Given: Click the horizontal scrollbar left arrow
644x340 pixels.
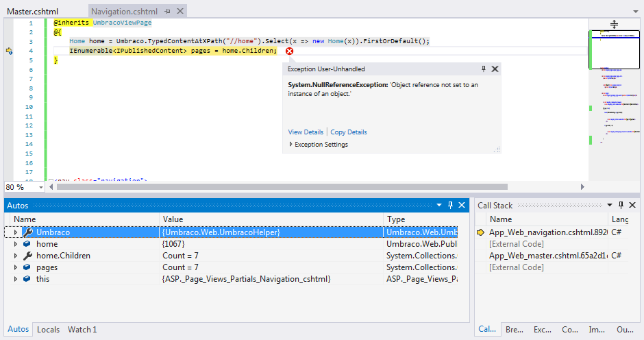Looking at the screenshot, I should click(51, 186).
